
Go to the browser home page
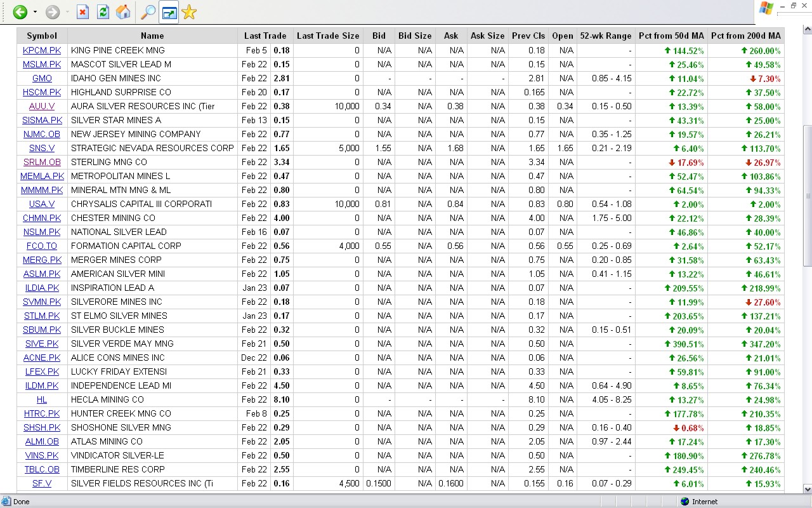coord(123,12)
